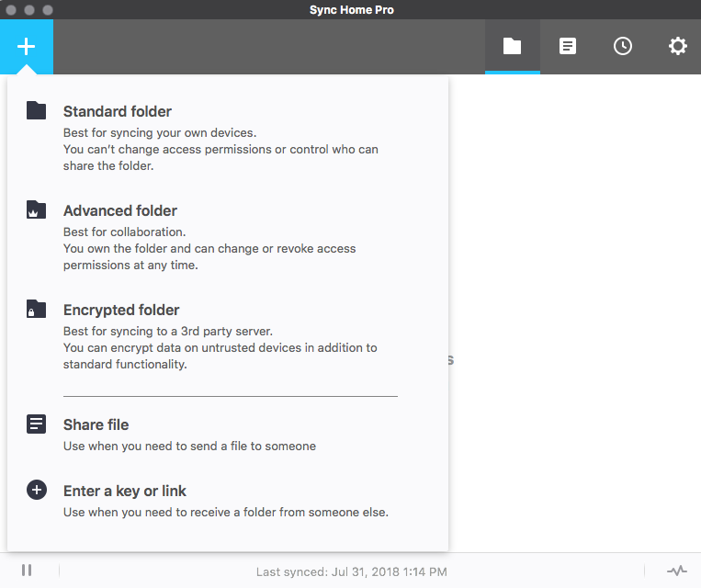
Task: Click the Encrypted folder lock icon
Action: coord(36,310)
